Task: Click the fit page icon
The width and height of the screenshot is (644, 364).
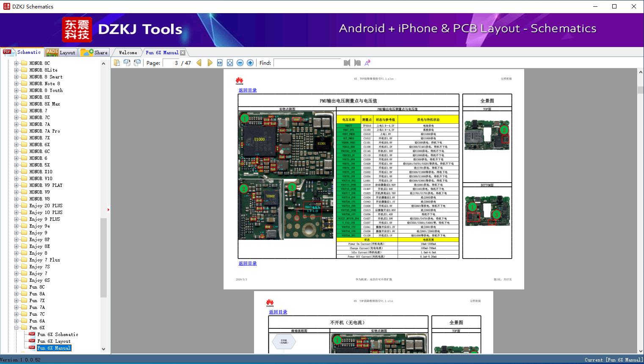Action: [230, 63]
